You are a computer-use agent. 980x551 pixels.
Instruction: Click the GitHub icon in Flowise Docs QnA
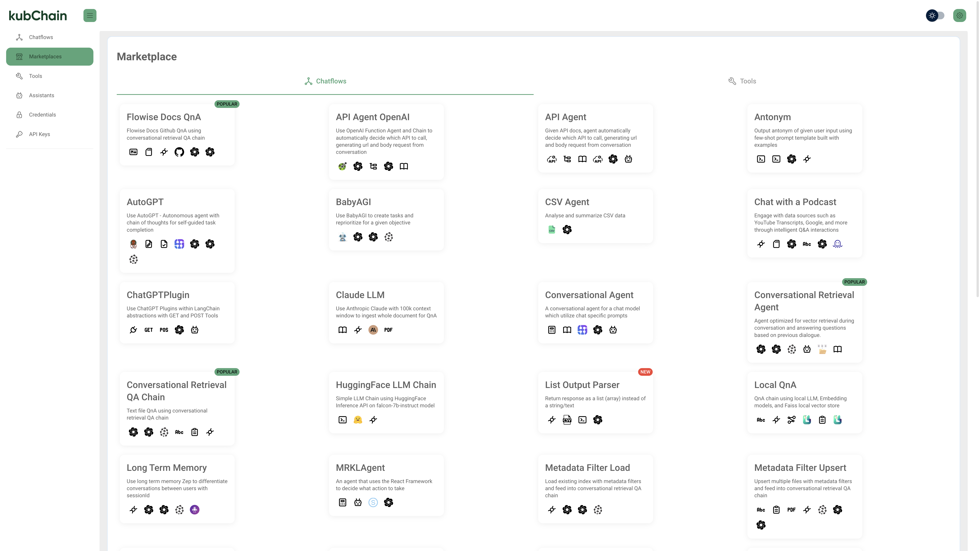pyautogui.click(x=179, y=152)
